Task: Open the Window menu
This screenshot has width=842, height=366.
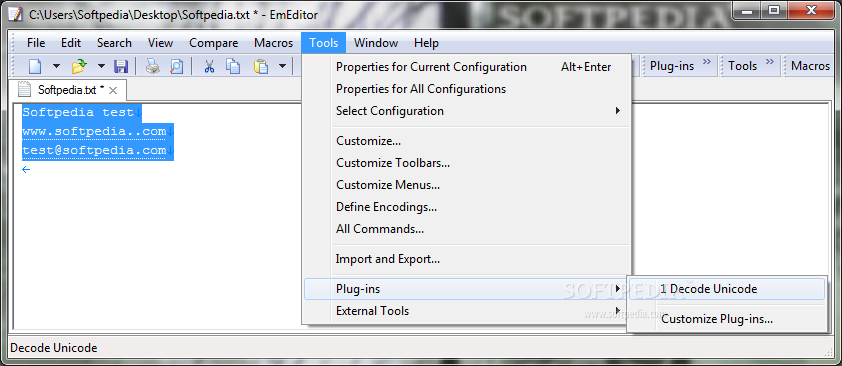Action: tap(376, 43)
